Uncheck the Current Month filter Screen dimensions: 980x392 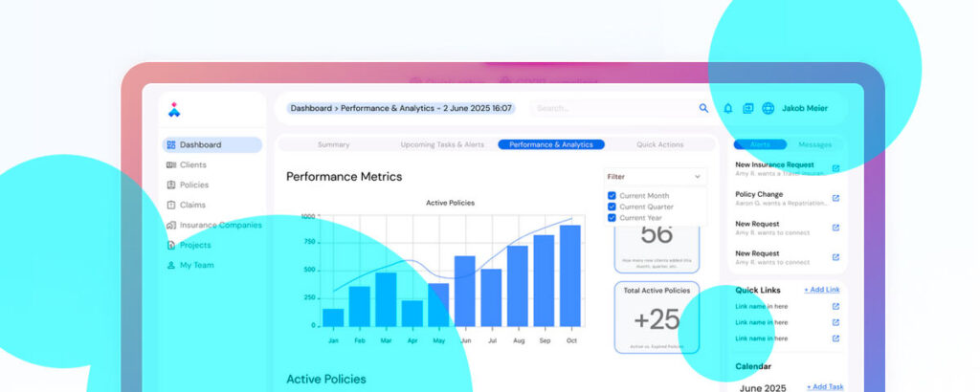click(612, 195)
